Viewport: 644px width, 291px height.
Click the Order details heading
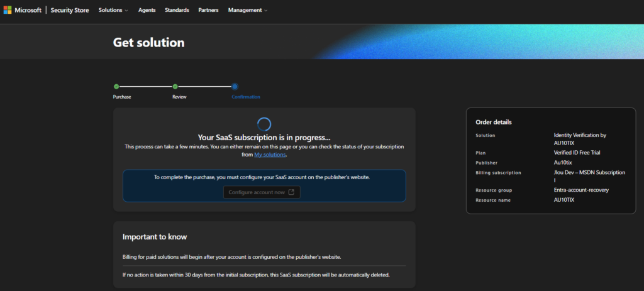(x=494, y=122)
